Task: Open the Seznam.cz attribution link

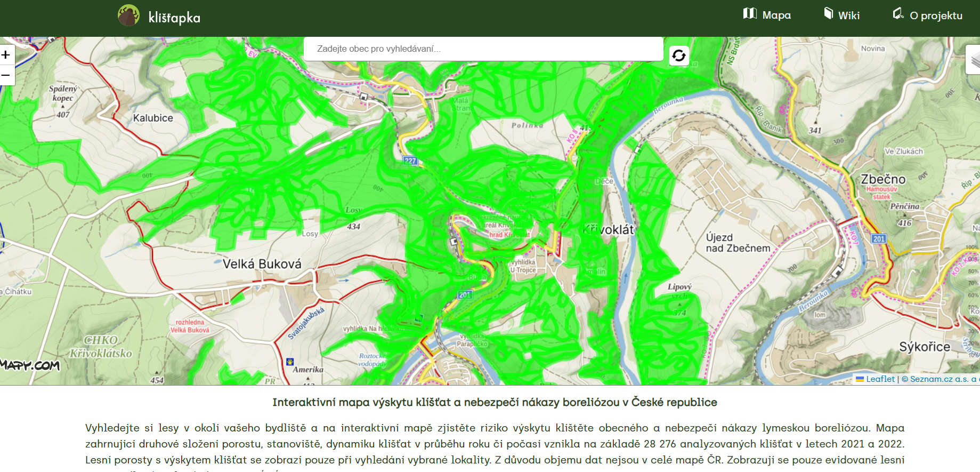Action: pyautogui.click(x=939, y=379)
